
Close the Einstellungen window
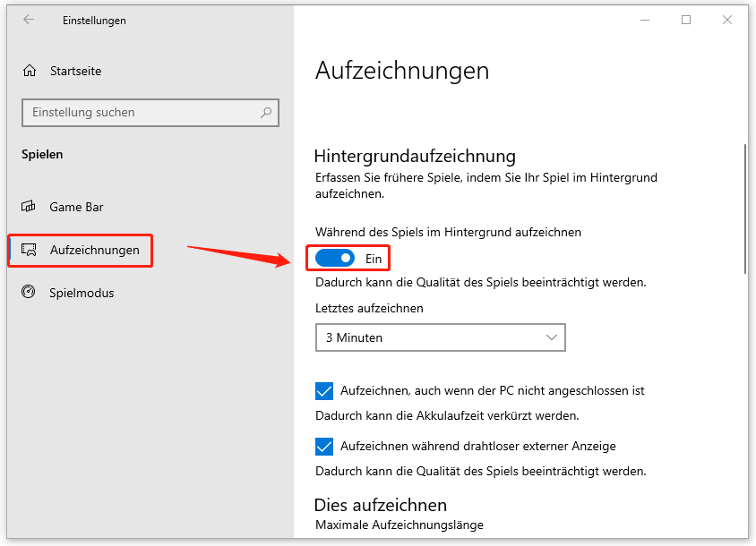pyautogui.click(x=727, y=20)
